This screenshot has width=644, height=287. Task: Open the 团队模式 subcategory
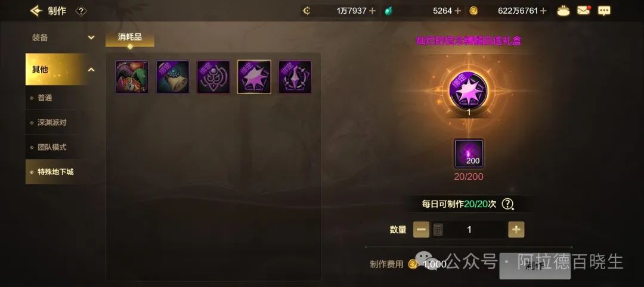point(51,147)
